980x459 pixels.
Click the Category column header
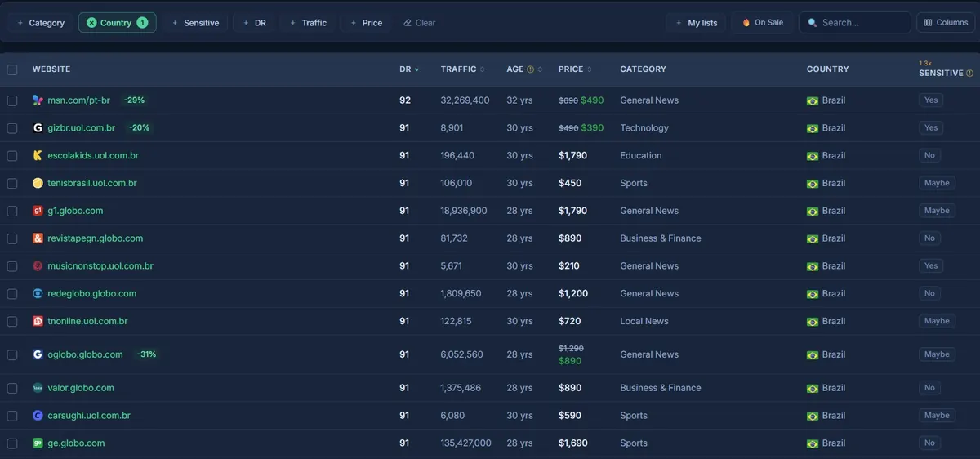pyautogui.click(x=644, y=69)
